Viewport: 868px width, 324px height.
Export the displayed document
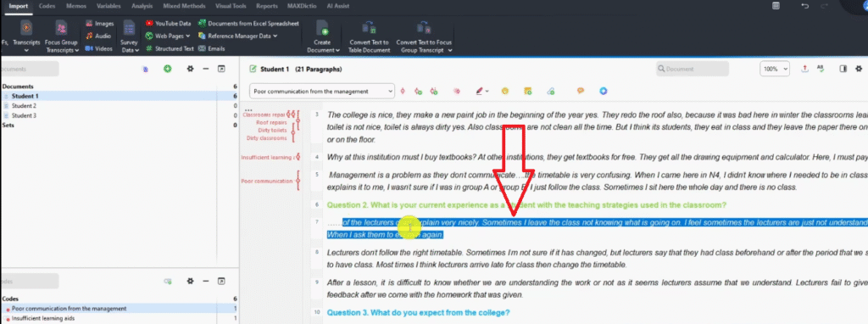click(x=805, y=69)
